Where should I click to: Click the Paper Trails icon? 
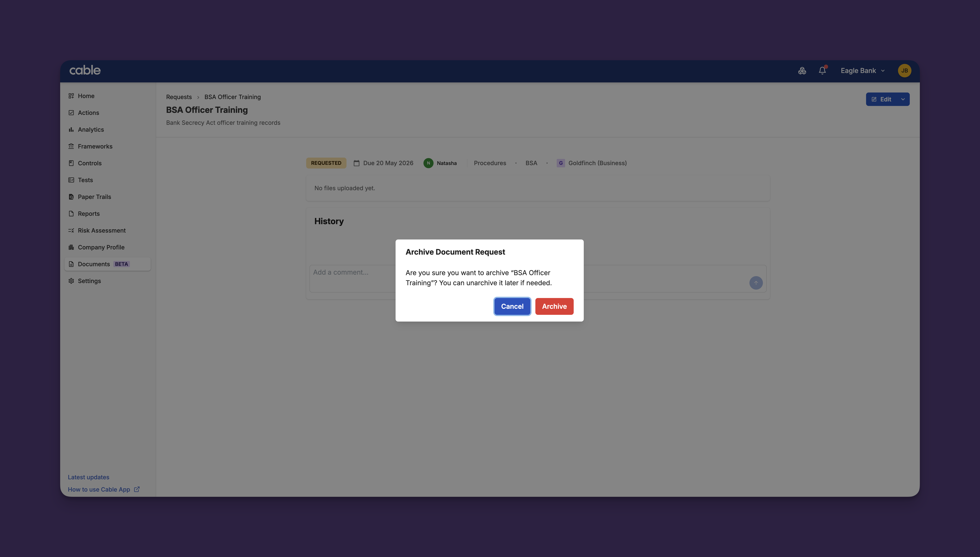(x=71, y=197)
